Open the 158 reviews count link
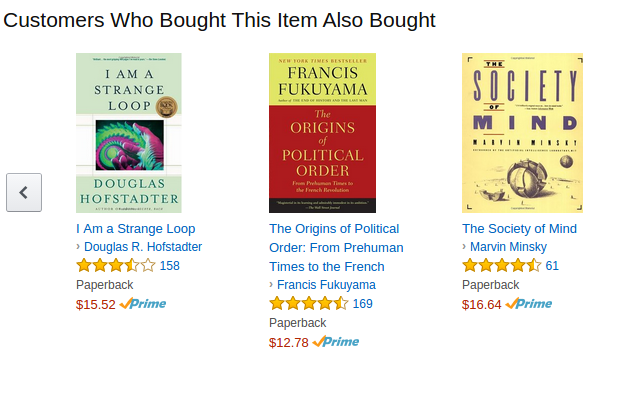The width and height of the screenshot is (629, 401). pos(170,265)
